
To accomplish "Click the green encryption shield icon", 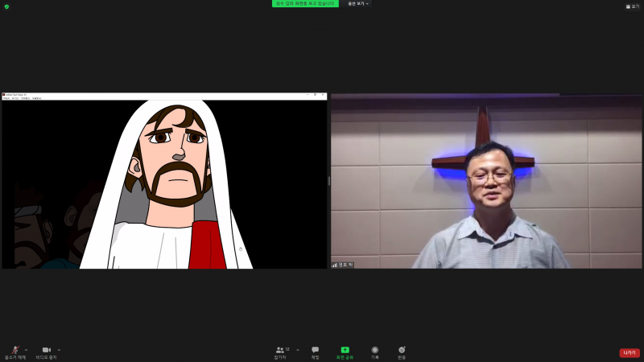I will coord(6,6).
